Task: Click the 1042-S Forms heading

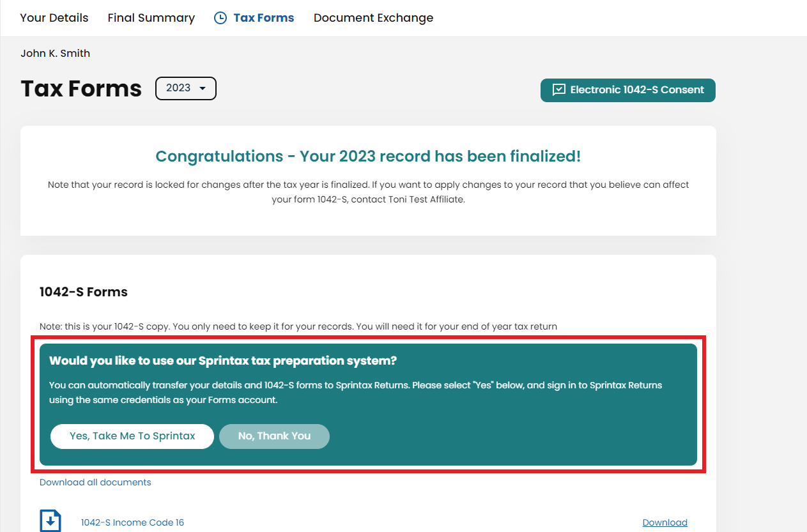Action: pyautogui.click(x=84, y=292)
